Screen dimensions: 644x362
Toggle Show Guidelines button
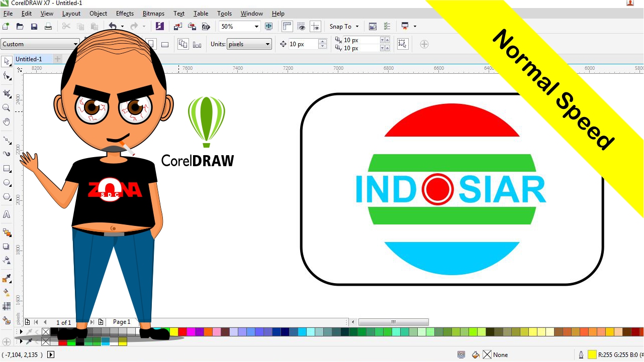315,27
